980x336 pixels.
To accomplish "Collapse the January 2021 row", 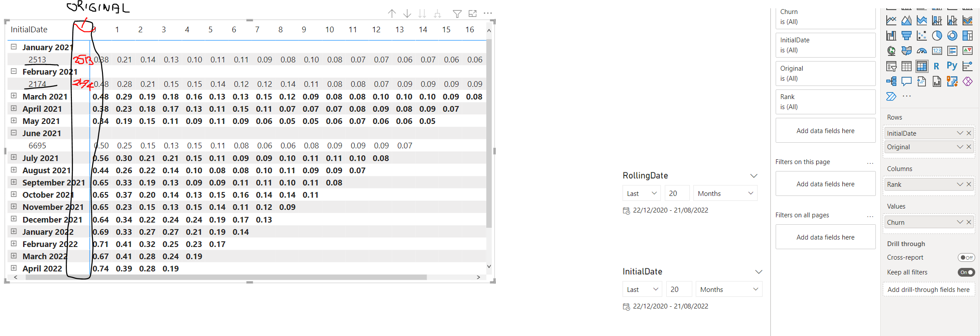I will tap(14, 47).
